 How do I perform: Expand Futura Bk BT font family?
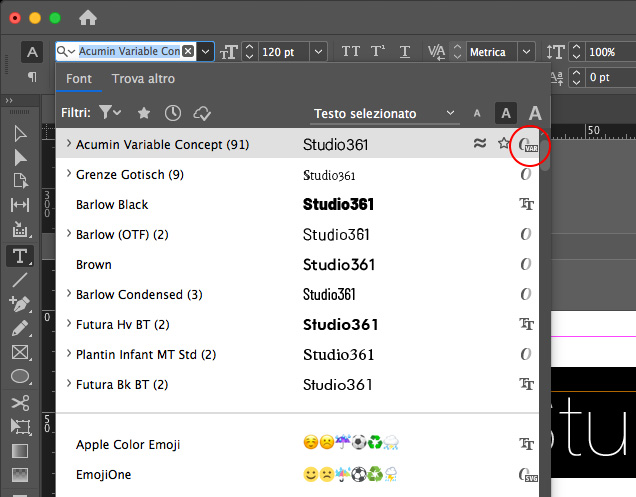coord(69,383)
